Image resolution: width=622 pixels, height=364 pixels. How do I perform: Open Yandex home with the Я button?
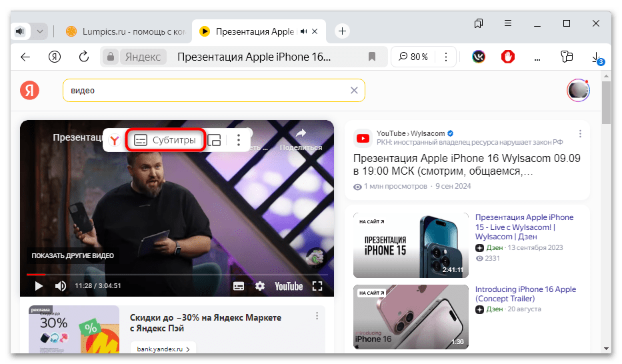tap(55, 57)
